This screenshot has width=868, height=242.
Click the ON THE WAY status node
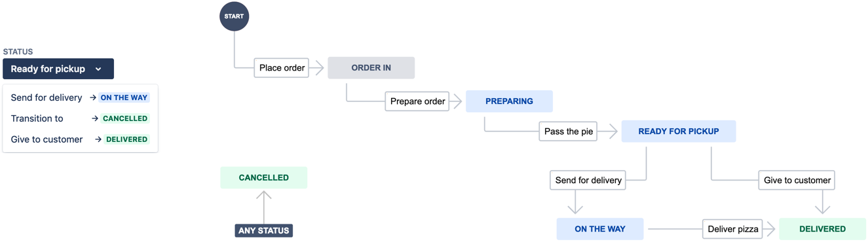(599, 229)
